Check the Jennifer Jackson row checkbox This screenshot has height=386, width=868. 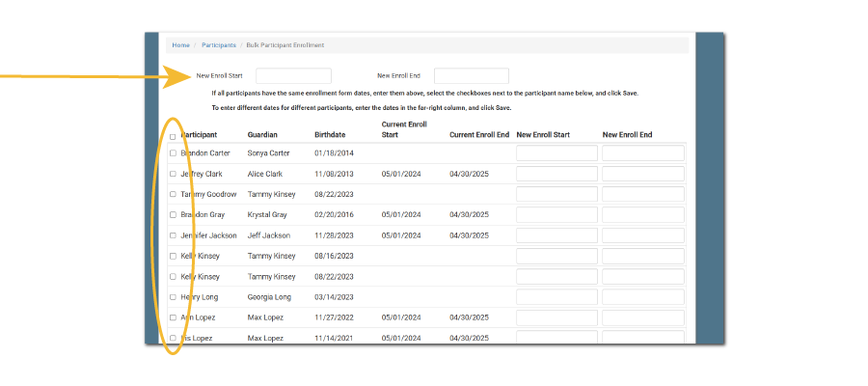(173, 234)
